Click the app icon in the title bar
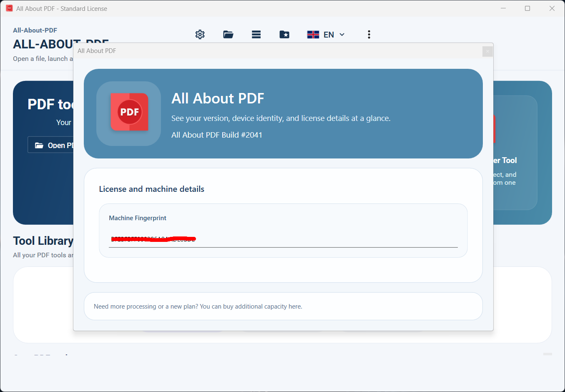565x392 pixels. click(x=9, y=8)
